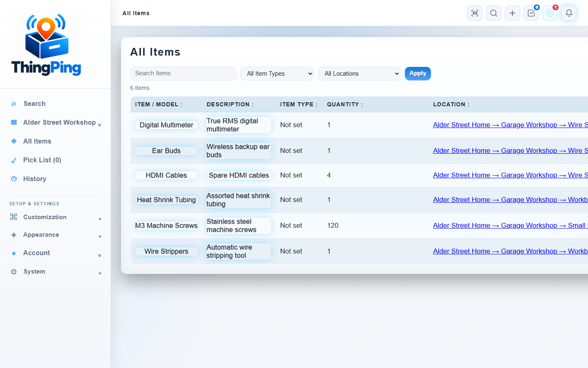Image resolution: width=588 pixels, height=368 pixels.
Task: Open the Ear Buds location link
Action: tap(510, 150)
